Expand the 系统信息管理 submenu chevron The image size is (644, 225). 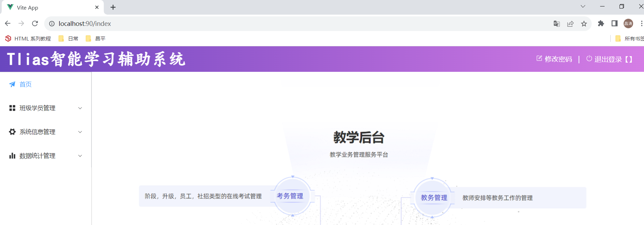80,132
